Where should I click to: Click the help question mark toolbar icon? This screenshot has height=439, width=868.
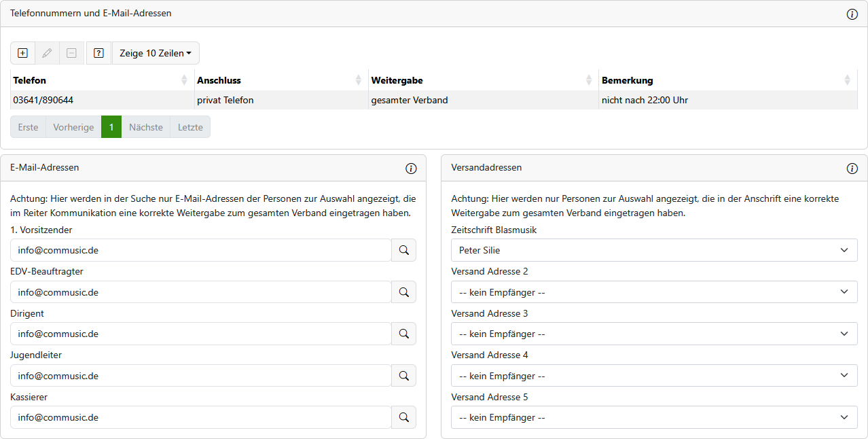coord(98,53)
